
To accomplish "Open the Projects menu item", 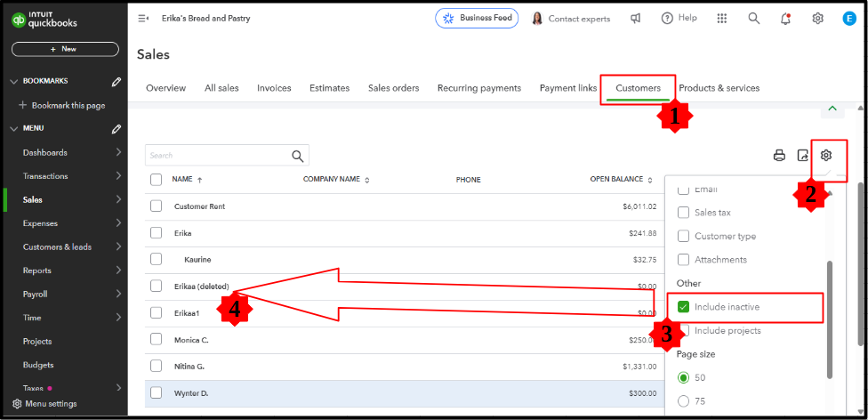I will click(x=37, y=342).
